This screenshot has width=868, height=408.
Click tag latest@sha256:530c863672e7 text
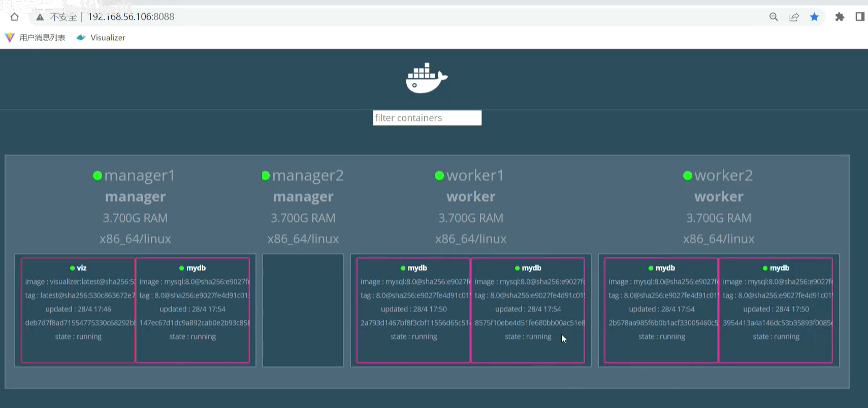tap(80, 295)
